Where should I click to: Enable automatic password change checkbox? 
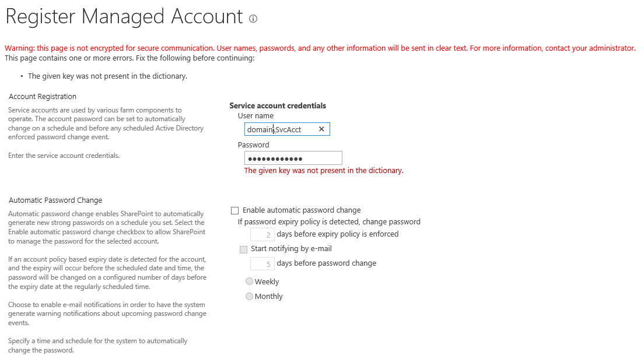235,210
